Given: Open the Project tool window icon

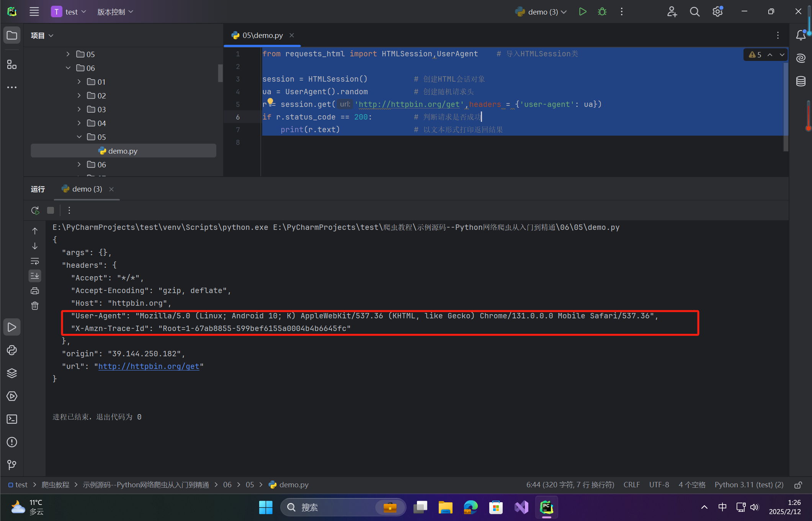Looking at the screenshot, I should point(12,36).
